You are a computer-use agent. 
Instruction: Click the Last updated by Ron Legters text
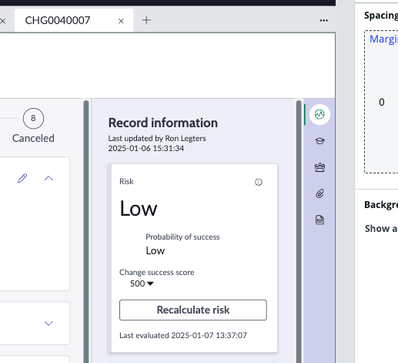pos(157,138)
